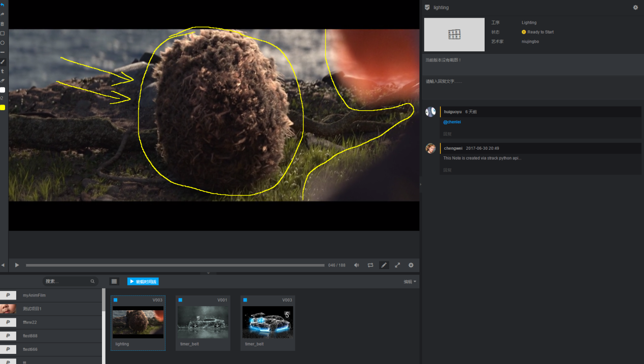Open the lighting panel settings gear
Viewport: 644px width, 364px height.
click(x=635, y=8)
